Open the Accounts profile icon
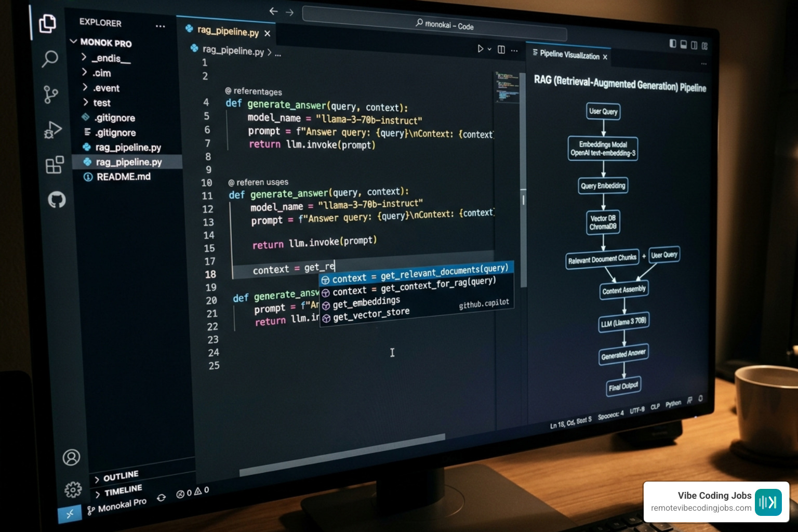Image resolution: width=798 pixels, height=532 pixels. (x=71, y=458)
